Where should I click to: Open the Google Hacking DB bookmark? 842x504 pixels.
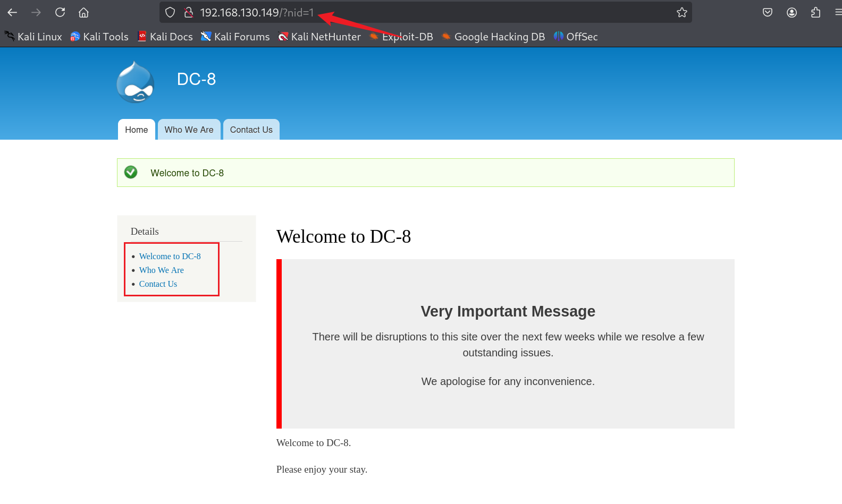[493, 37]
